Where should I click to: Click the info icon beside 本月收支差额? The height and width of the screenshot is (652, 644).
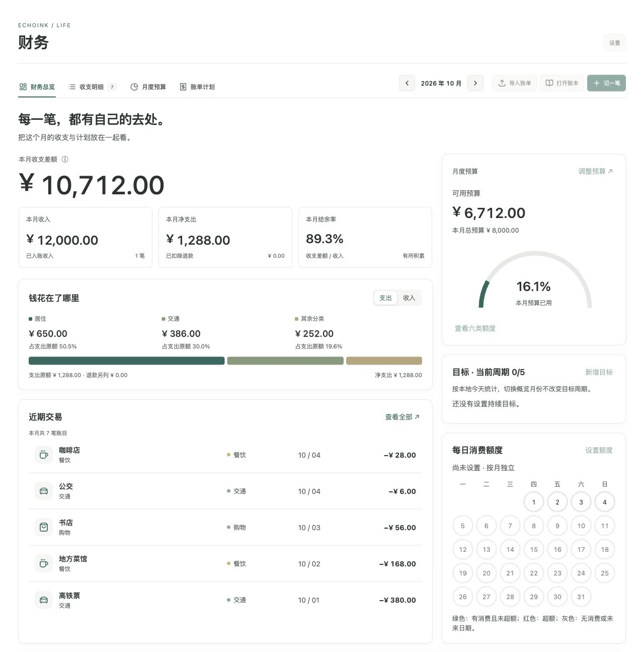65,159
